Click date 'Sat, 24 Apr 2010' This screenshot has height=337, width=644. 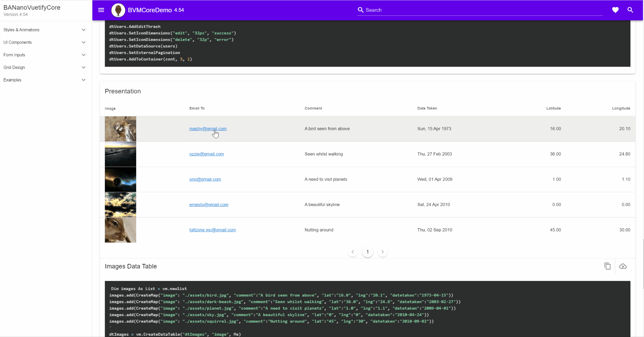tap(433, 205)
